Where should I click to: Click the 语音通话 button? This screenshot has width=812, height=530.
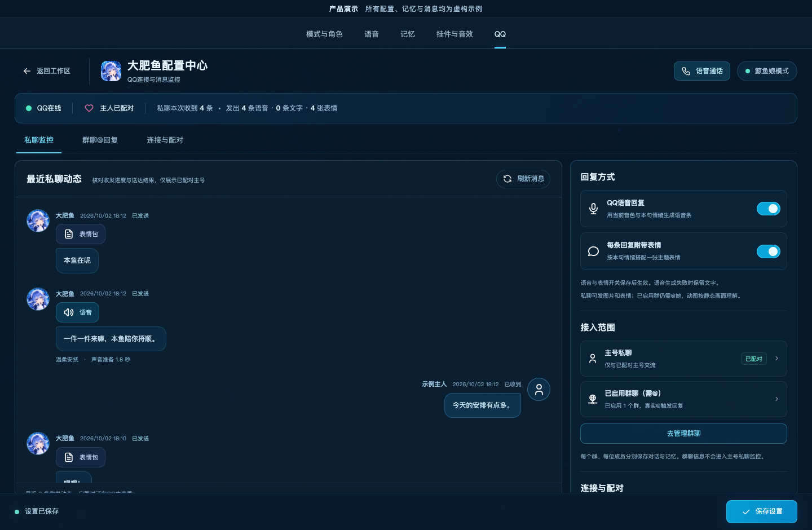702,71
